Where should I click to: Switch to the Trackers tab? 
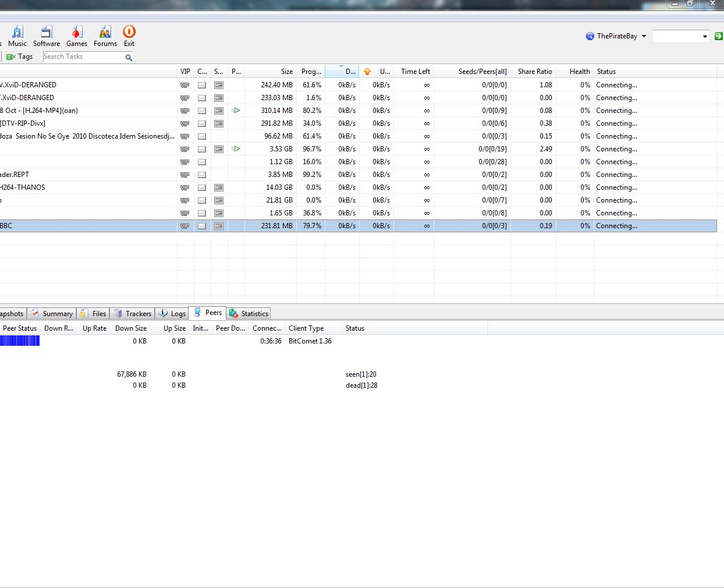pyautogui.click(x=133, y=313)
